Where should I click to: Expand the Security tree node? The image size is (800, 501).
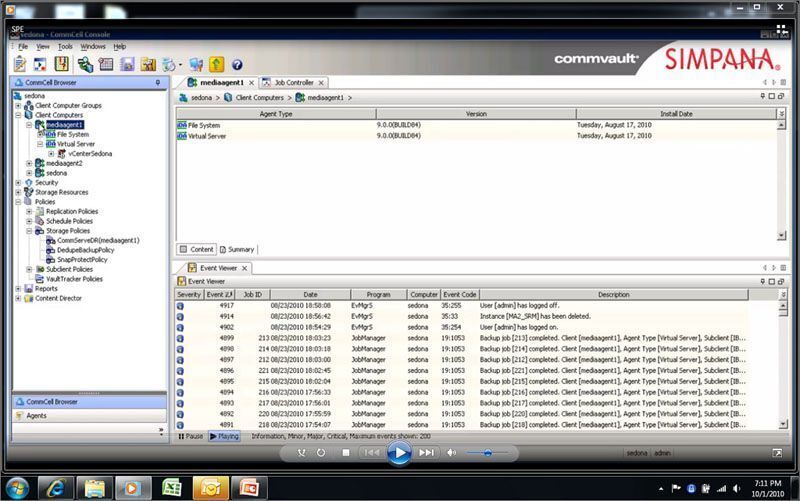point(18,183)
